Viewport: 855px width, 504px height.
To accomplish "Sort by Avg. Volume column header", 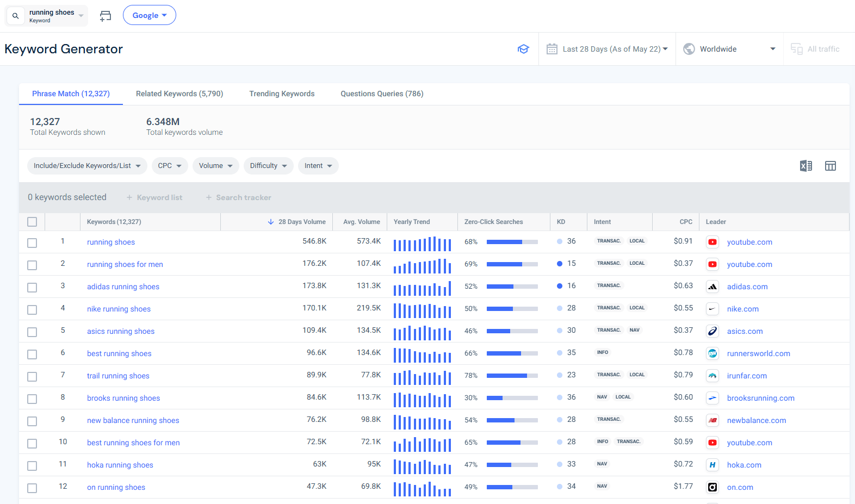I will click(x=362, y=222).
